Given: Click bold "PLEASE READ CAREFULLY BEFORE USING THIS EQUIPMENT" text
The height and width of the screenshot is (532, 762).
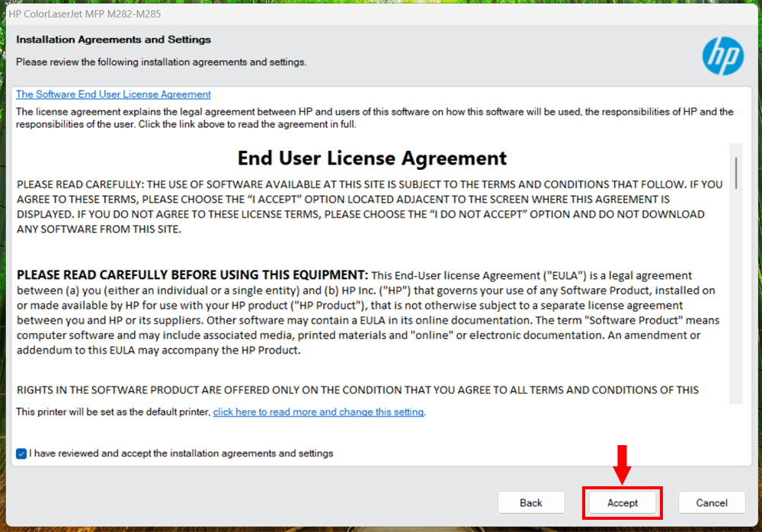Looking at the screenshot, I should point(192,274).
